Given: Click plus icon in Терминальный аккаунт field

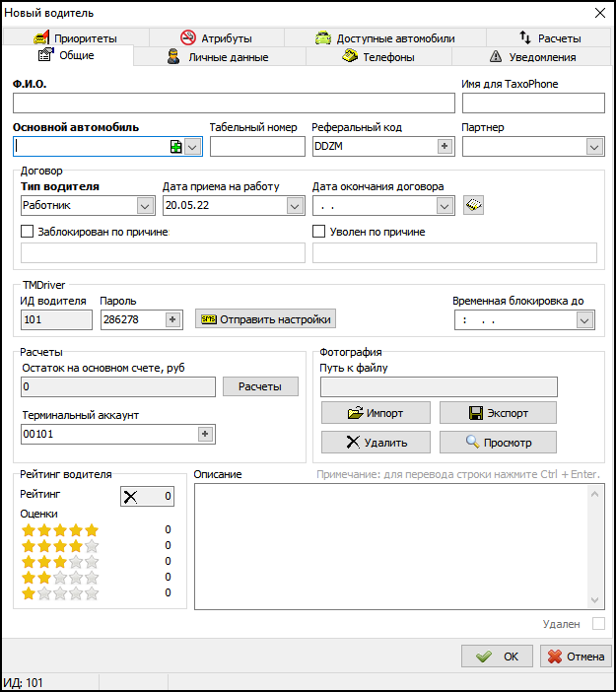Looking at the screenshot, I should 205,434.
